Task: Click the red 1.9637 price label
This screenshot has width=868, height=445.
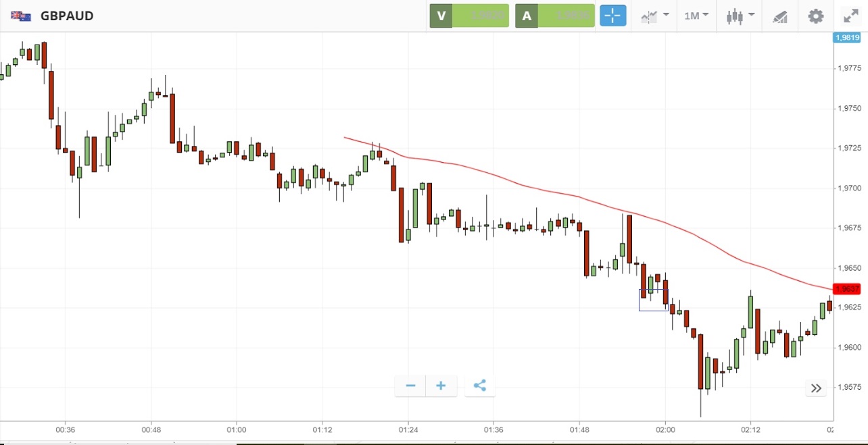Action: [846, 289]
